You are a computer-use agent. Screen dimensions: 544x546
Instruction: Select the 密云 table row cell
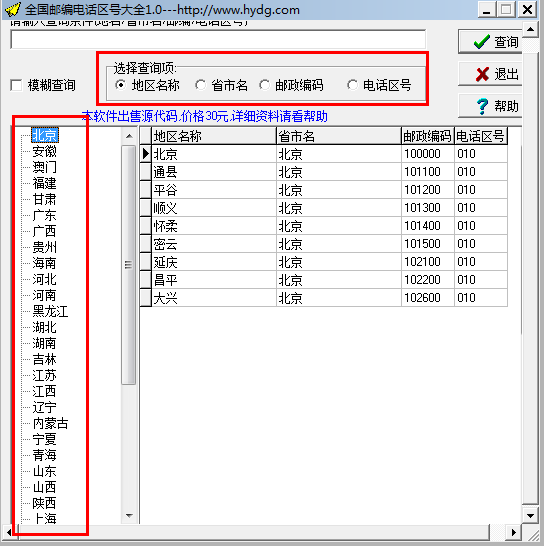[214, 244]
